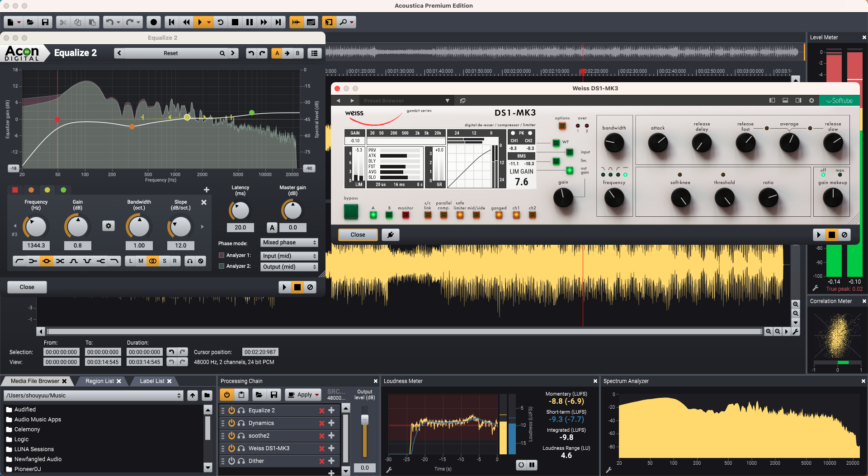Select the selection tool arrow icon

329,22
